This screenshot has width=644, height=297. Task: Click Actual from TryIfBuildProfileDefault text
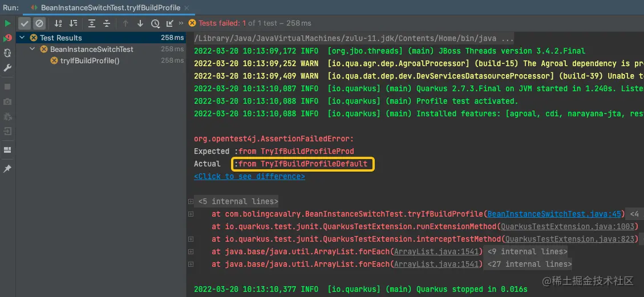(x=303, y=164)
